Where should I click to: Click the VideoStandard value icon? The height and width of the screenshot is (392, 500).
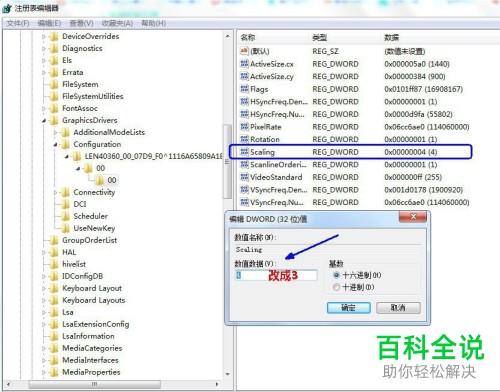(x=244, y=177)
